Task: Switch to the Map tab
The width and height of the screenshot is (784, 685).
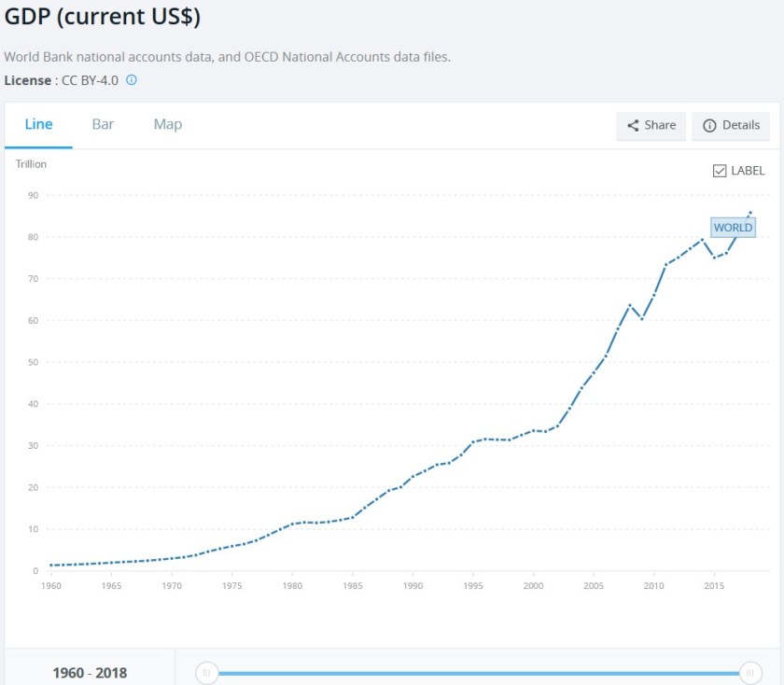Action: point(168,124)
